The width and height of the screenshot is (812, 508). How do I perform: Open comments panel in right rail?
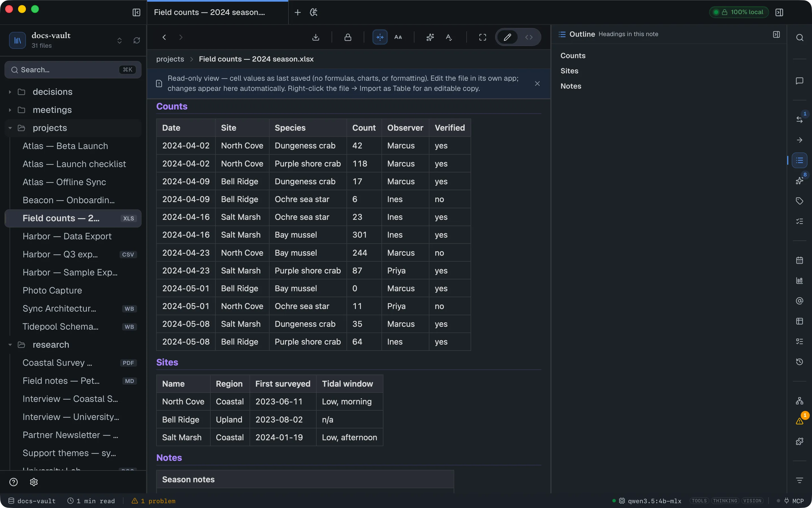800,81
